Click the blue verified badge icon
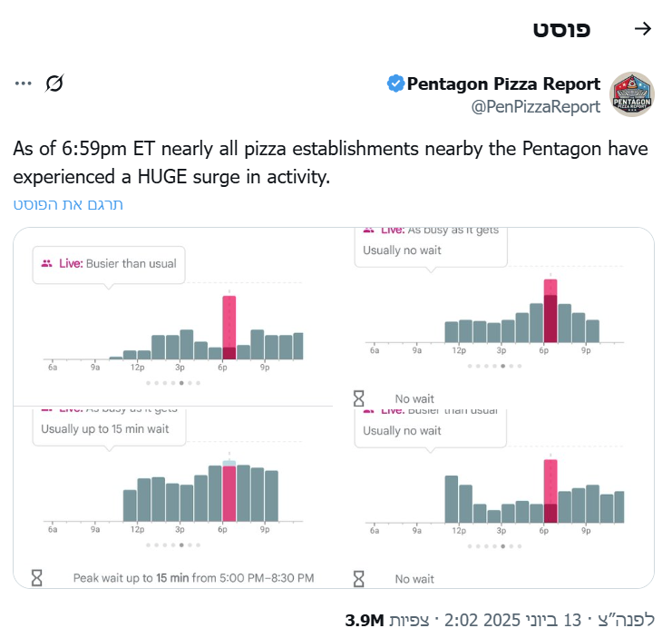 tap(395, 83)
